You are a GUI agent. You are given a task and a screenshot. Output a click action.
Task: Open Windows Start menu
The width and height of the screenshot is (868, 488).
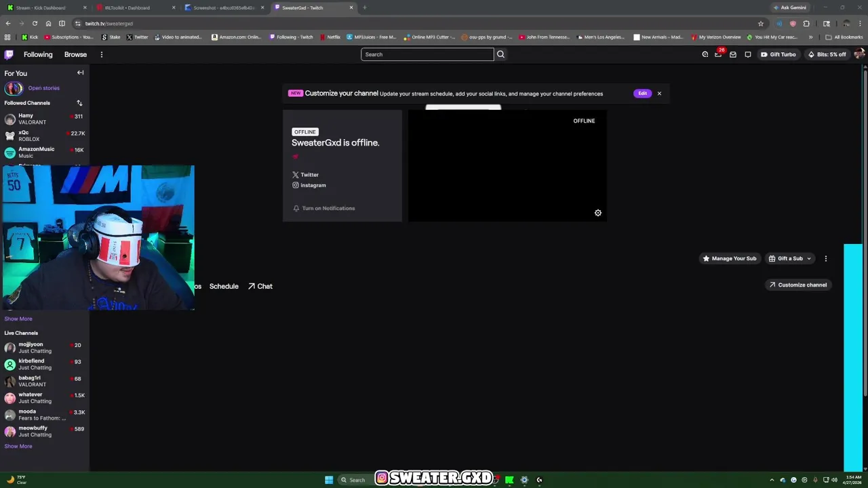[329, 480]
